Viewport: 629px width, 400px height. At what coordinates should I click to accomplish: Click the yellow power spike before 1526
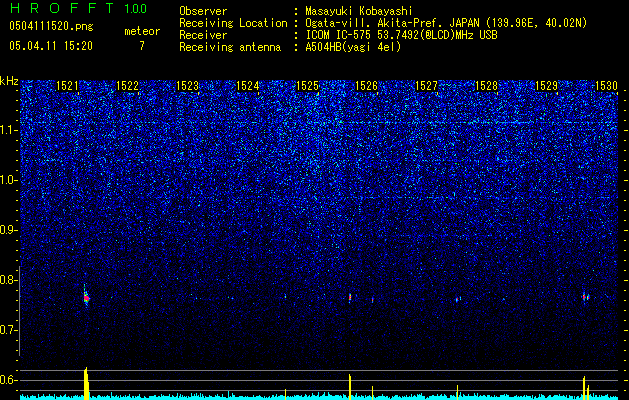[350, 387]
